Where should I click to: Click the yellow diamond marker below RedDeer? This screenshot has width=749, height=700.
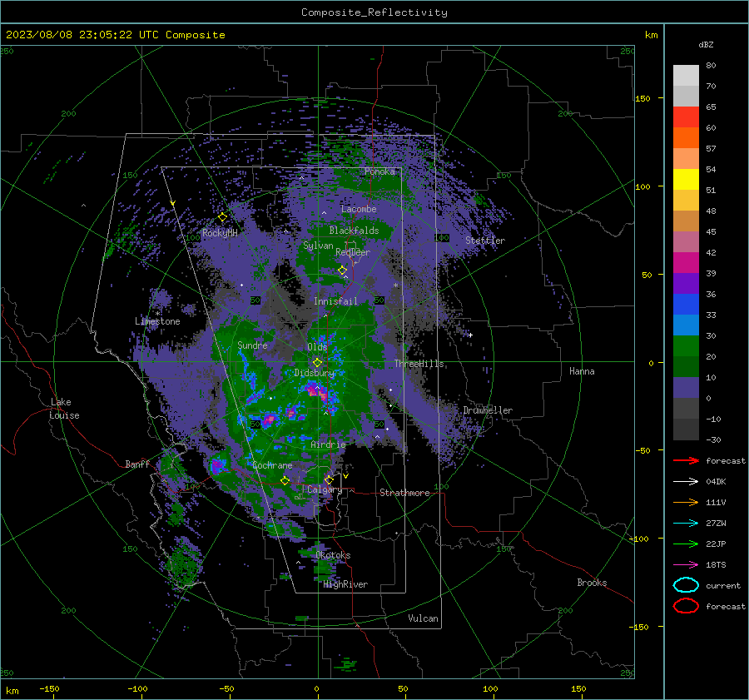[x=343, y=271]
